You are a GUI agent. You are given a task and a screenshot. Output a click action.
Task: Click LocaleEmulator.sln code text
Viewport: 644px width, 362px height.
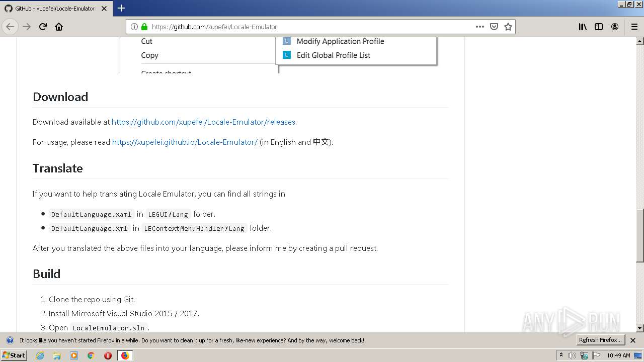[108, 327]
